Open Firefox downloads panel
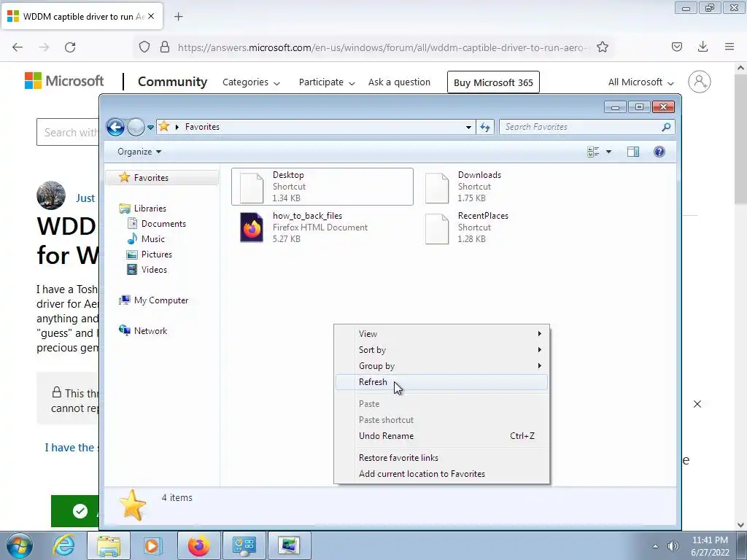Screen dimensions: 747x560 [x=703, y=47]
